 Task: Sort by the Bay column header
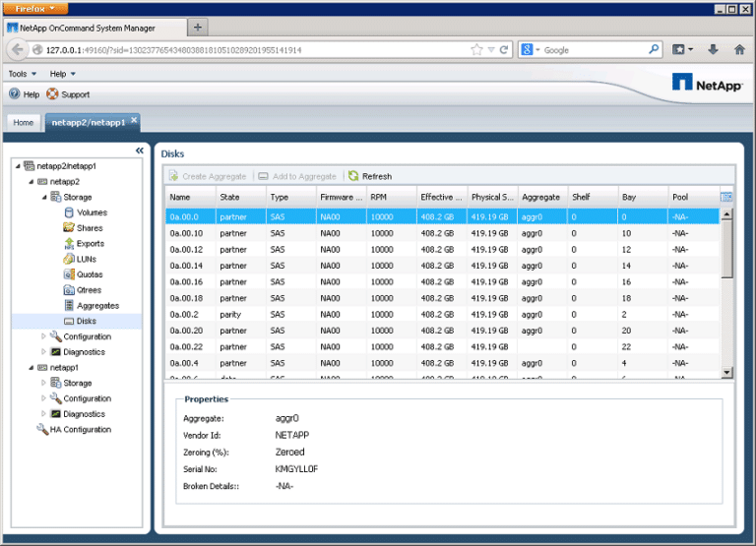tap(643, 197)
